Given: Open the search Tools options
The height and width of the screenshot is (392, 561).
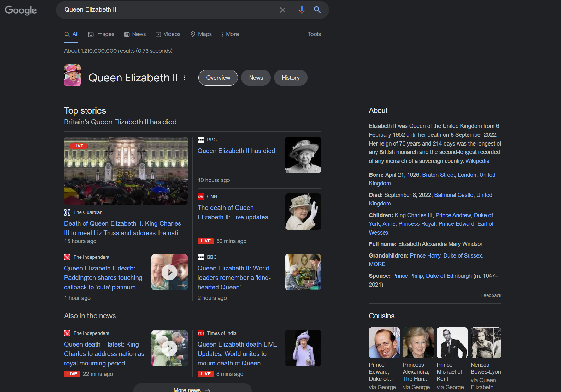Looking at the screenshot, I should [x=314, y=34].
